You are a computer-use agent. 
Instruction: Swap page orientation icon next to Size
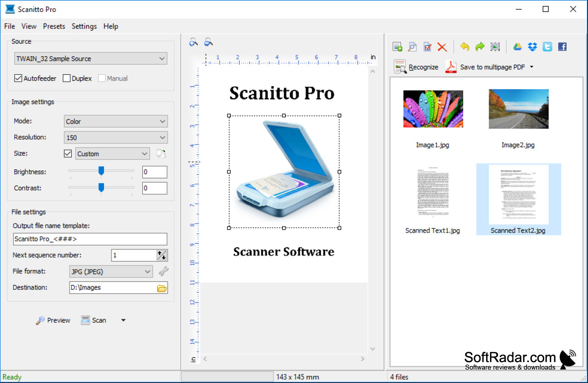[161, 153]
